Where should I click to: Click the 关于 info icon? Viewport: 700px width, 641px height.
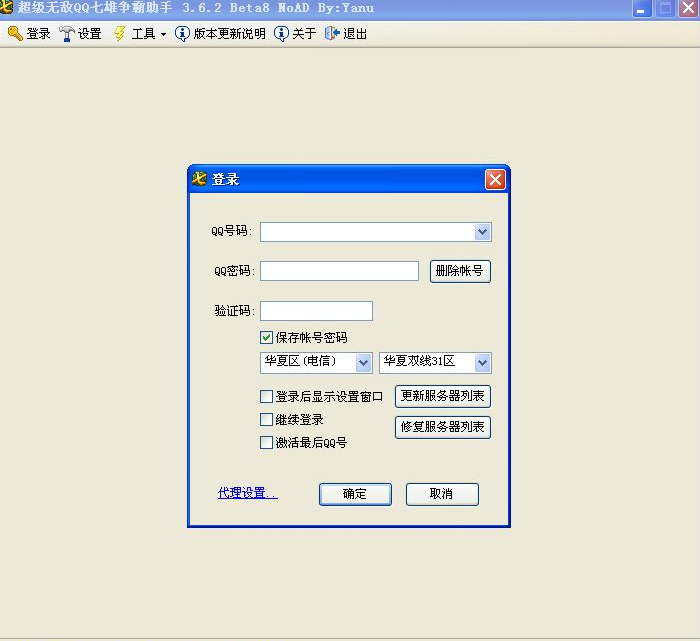click(281, 33)
